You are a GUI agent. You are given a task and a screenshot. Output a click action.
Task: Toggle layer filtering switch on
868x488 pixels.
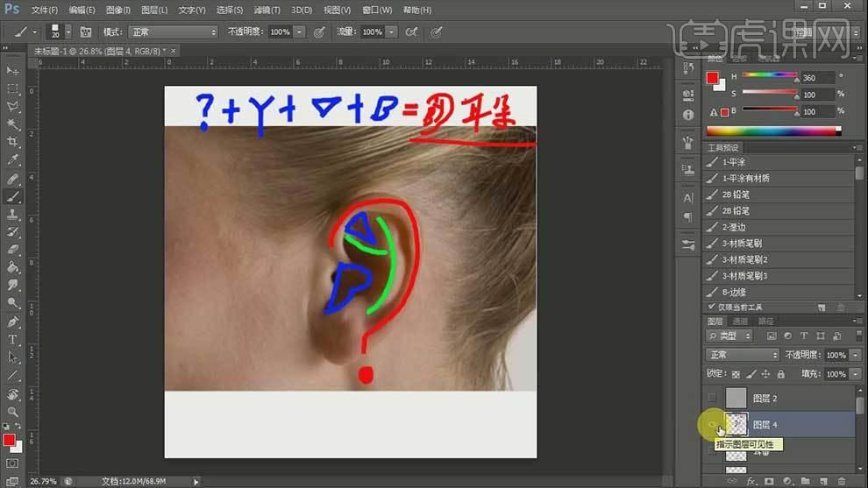[858, 336]
